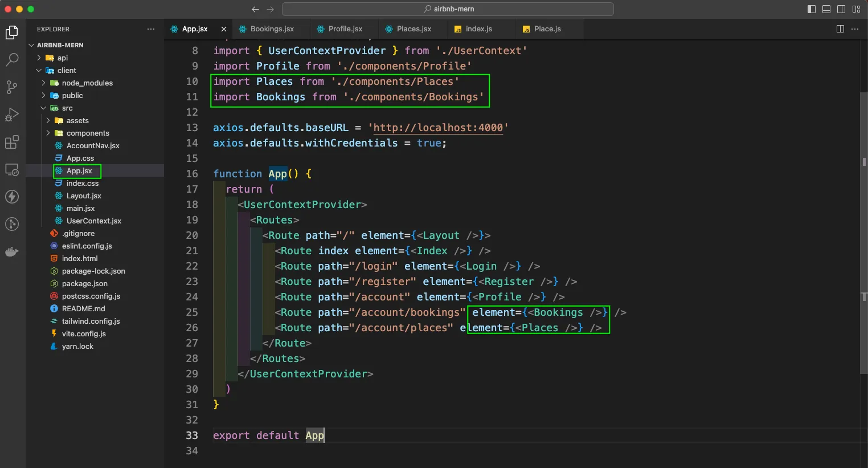Open index.html in the explorer

80,258
